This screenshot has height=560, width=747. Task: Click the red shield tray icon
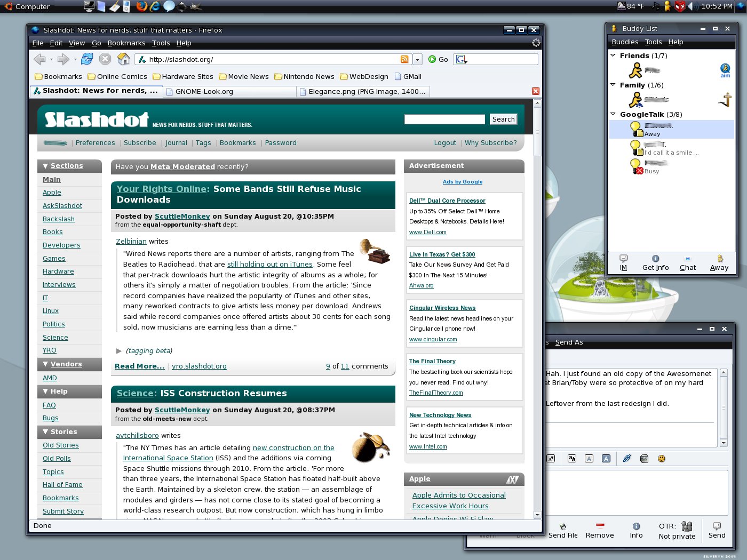pos(680,6)
